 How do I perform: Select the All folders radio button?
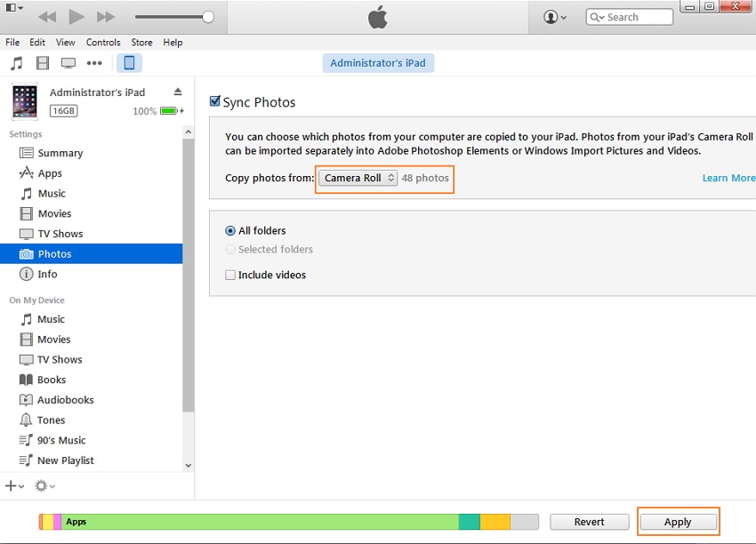tap(230, 231)
